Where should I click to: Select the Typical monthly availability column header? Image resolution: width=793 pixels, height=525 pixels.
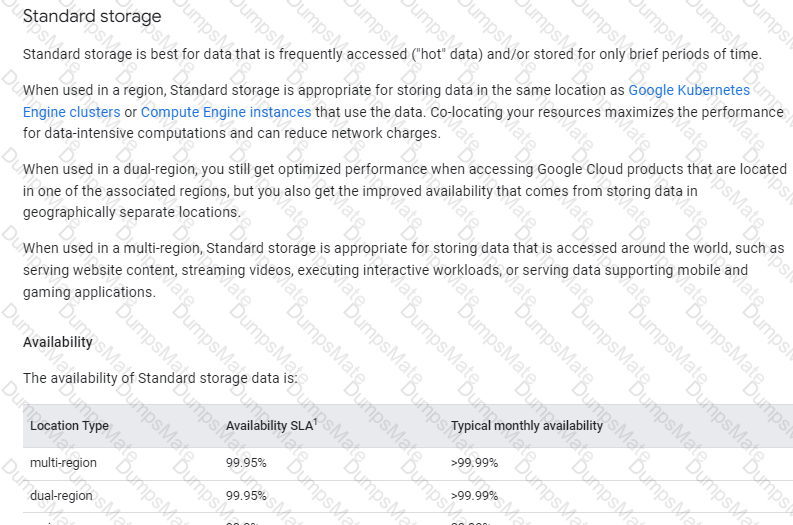(x=526, y=426)
